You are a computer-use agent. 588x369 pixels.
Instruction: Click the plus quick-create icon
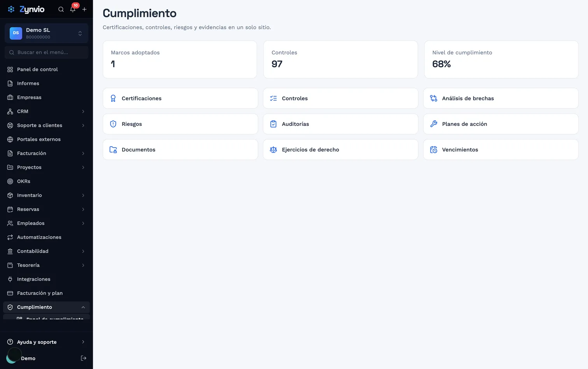point(84,9)
